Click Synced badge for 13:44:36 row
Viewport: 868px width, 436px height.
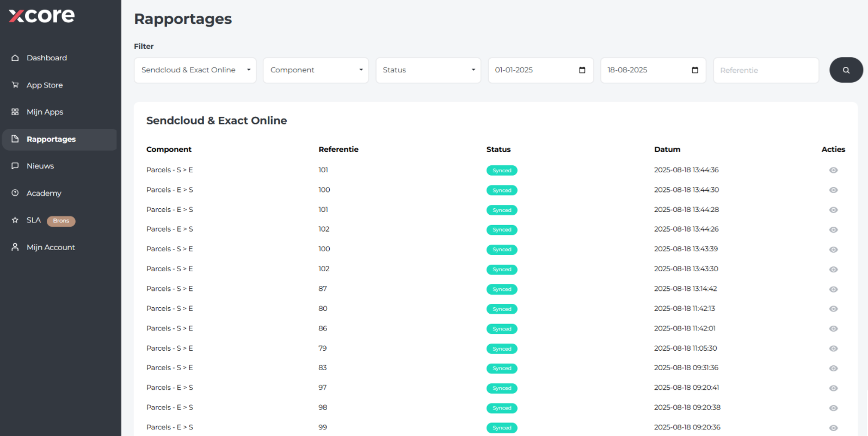point(502,171)
